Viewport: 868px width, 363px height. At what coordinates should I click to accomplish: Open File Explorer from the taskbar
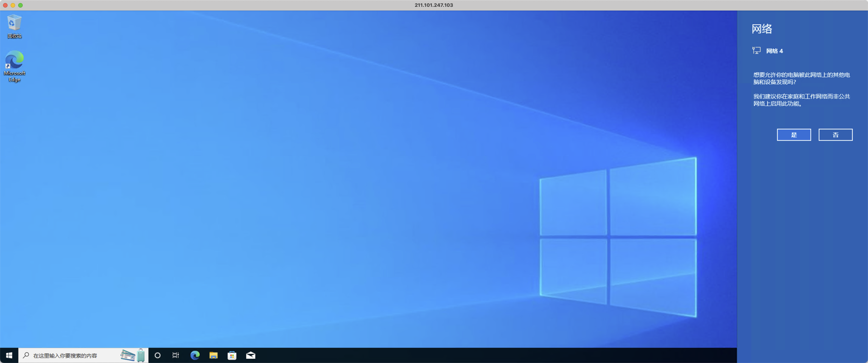pyautogui.click(x=213, y=355)
